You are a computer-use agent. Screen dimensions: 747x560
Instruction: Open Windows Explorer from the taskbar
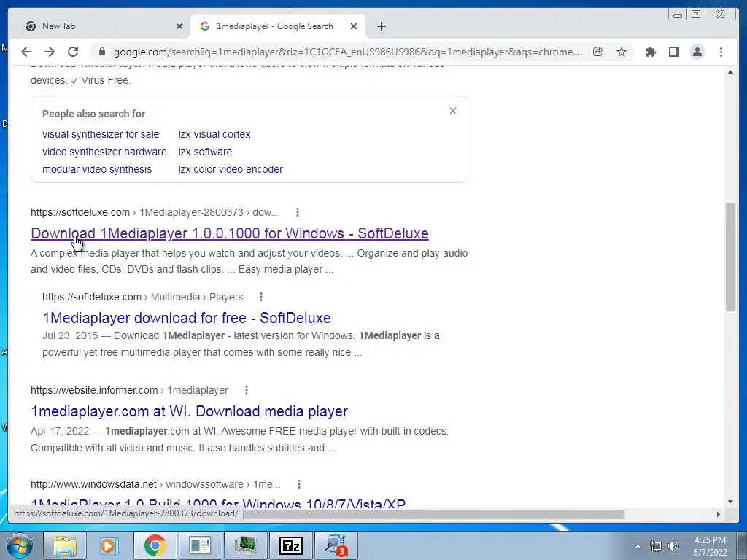click(65, 545)
